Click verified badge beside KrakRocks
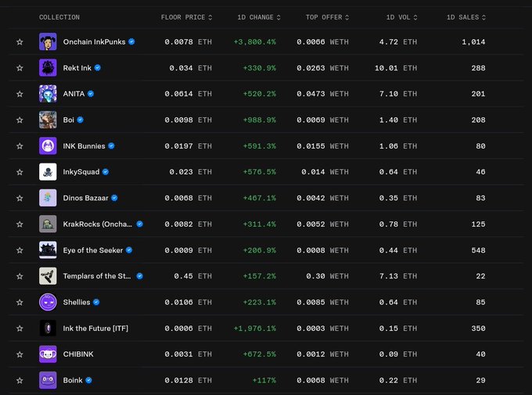 tap(139, 224)
